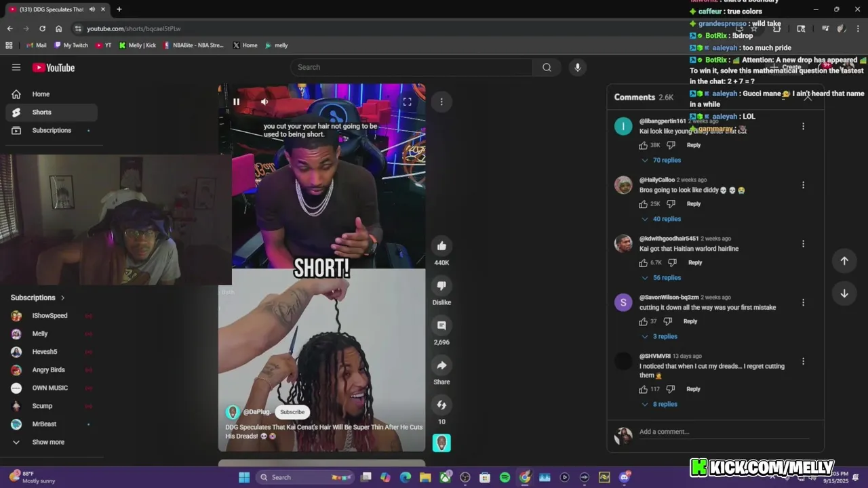Expand 70 replies under @libangperlin161 comment
The height and width of the screenshot is (488, 868).
[x=661, y=161]
